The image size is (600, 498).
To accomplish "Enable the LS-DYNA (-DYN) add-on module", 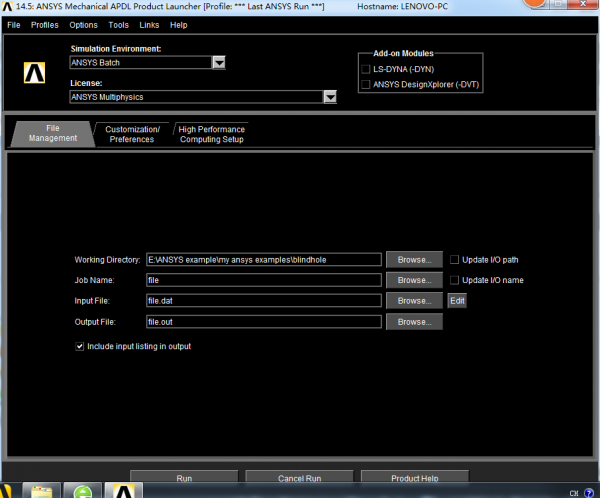I will [366, 69].
